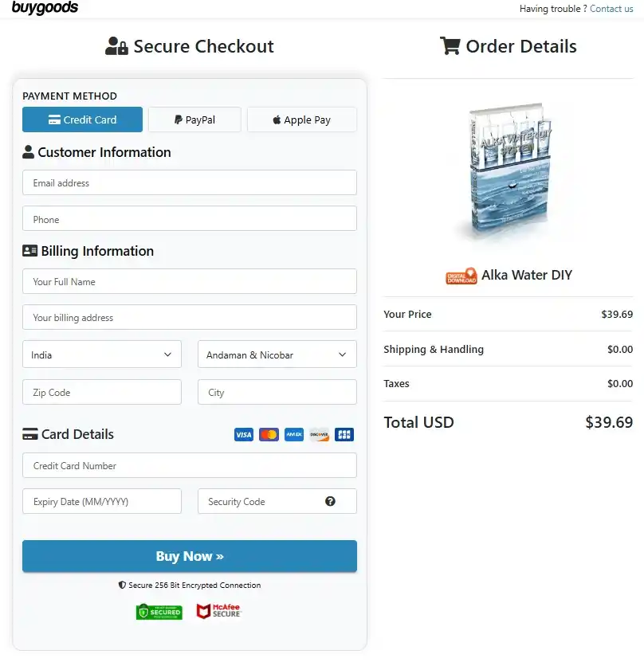Click the Secure Checkout lock icon
644x662 pixels.
coord(116,46)
